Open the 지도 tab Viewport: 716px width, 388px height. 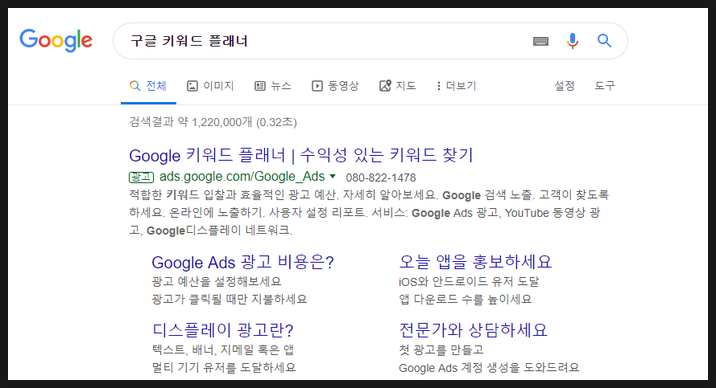[x=397, y=86]
